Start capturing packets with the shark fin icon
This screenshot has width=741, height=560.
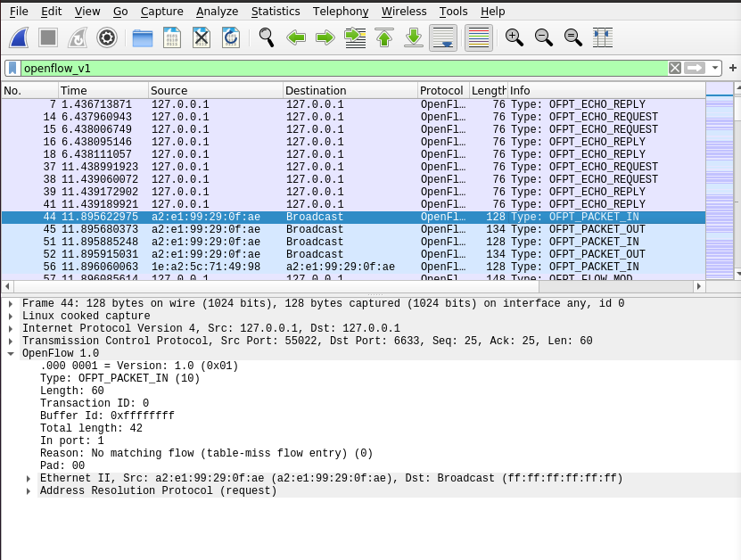click(19, 37)
